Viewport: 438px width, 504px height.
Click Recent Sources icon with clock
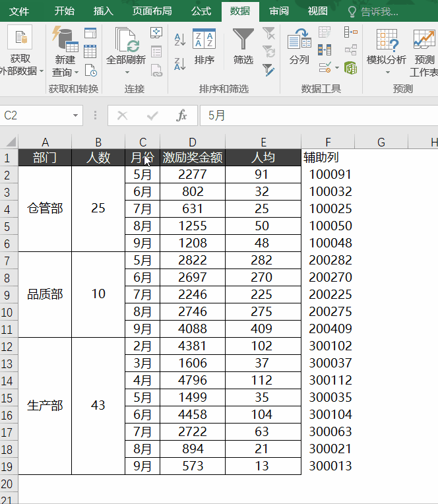click(90, 71)
